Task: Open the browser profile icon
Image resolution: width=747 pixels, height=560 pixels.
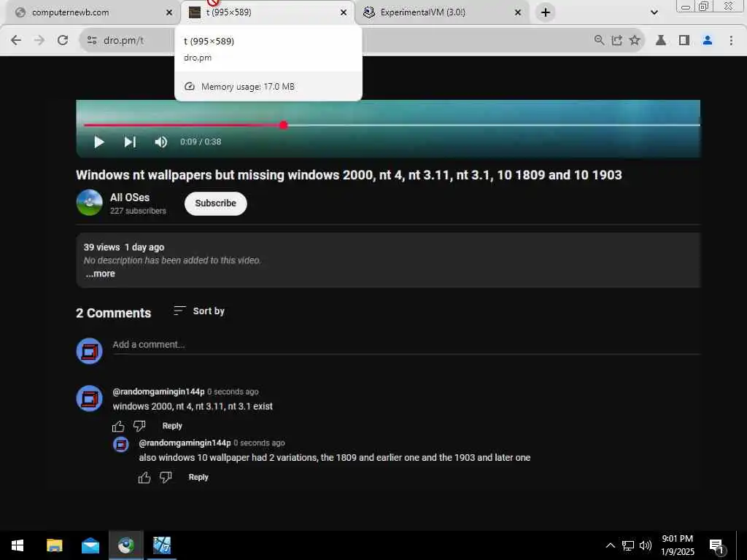Action: (708, 40)
